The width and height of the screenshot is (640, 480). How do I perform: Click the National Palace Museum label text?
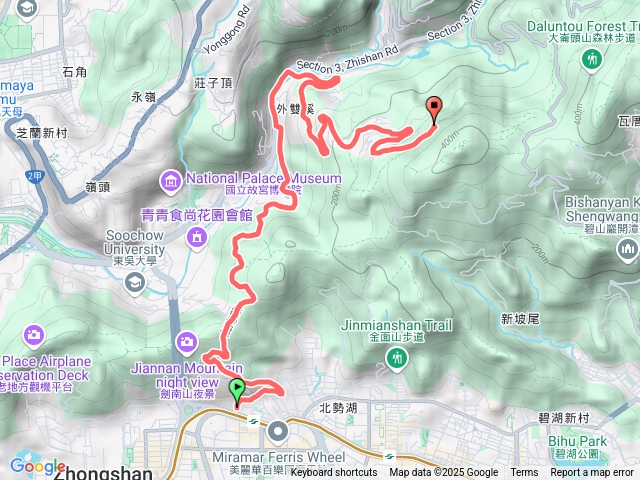(x=264, y=178)
